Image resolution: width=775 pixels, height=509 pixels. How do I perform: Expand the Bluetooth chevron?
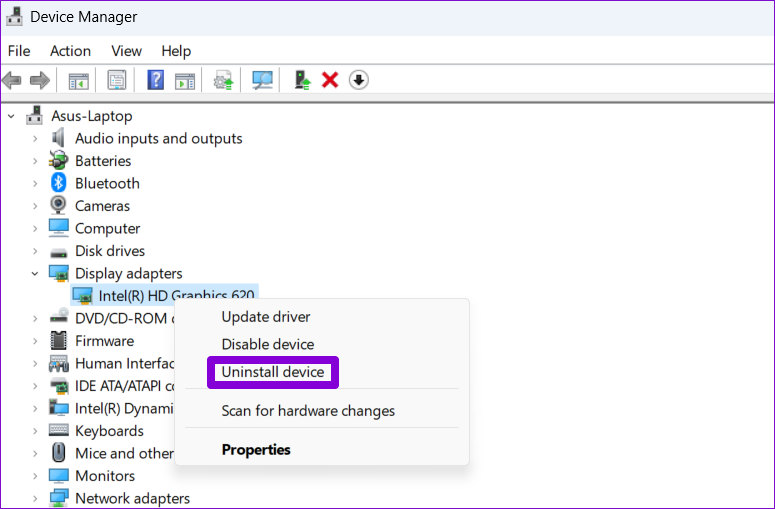(35, 183)
